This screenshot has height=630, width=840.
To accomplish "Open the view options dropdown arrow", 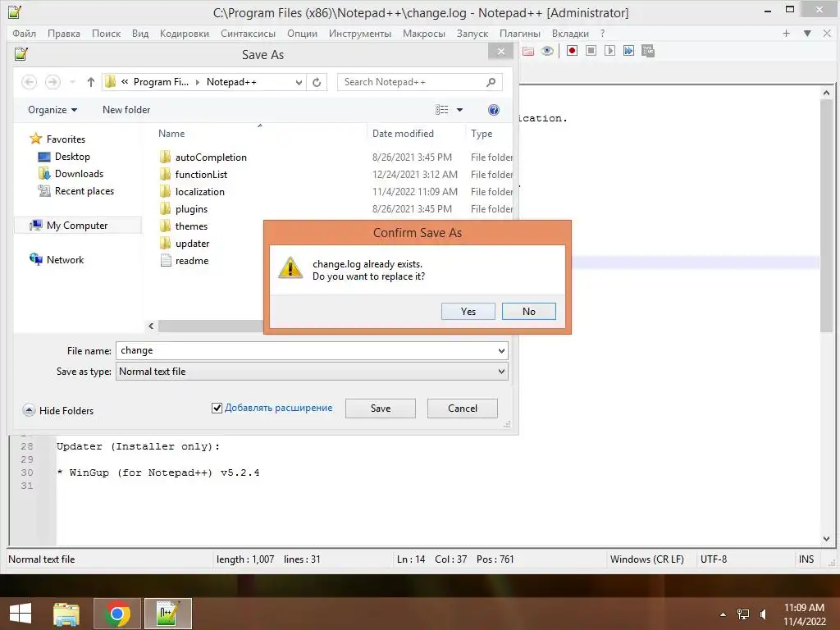I will [459, 110].
